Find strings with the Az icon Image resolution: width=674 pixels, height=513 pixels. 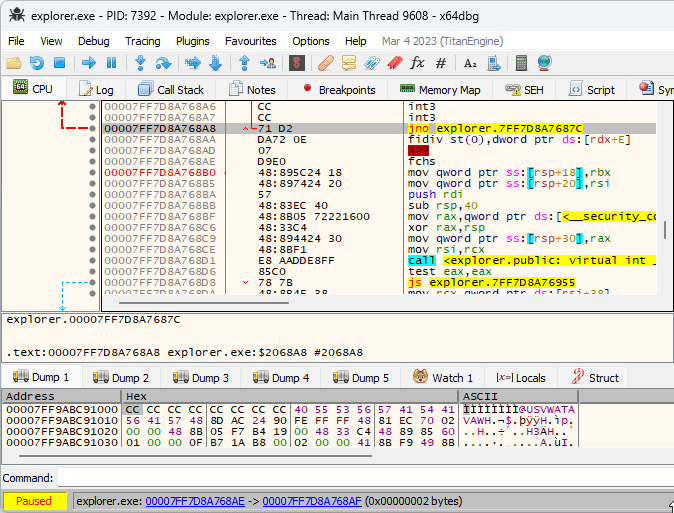(470, 64)
